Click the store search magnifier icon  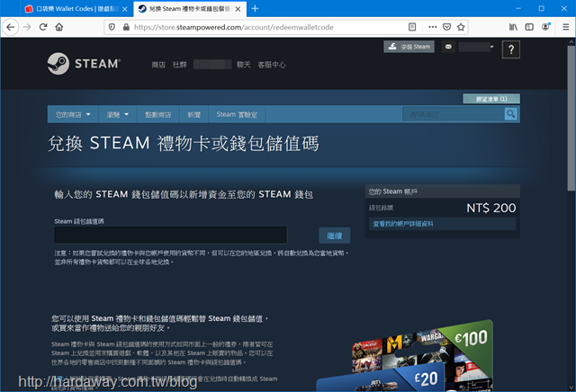click(x=511, y=114)
